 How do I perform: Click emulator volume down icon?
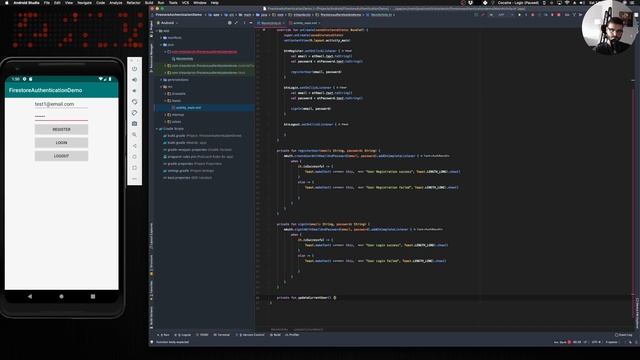click(134, 91)
